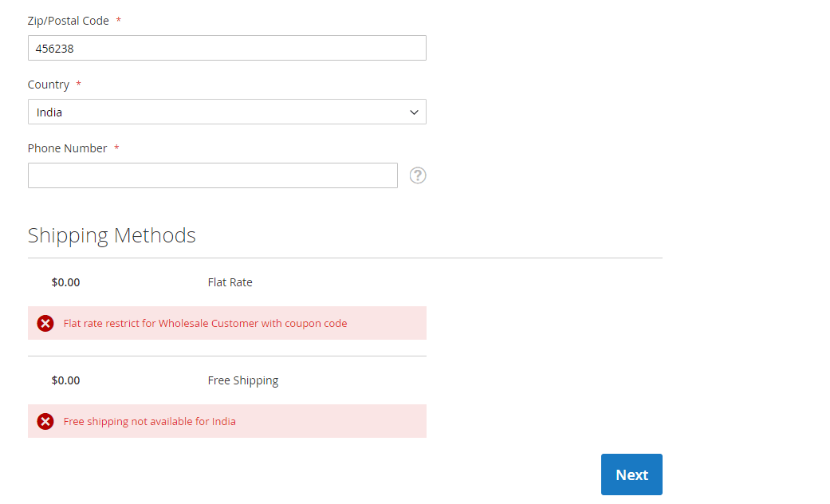Click the $0.00 price in Free Shipping row
830x504 pixels.
[65, 380]
